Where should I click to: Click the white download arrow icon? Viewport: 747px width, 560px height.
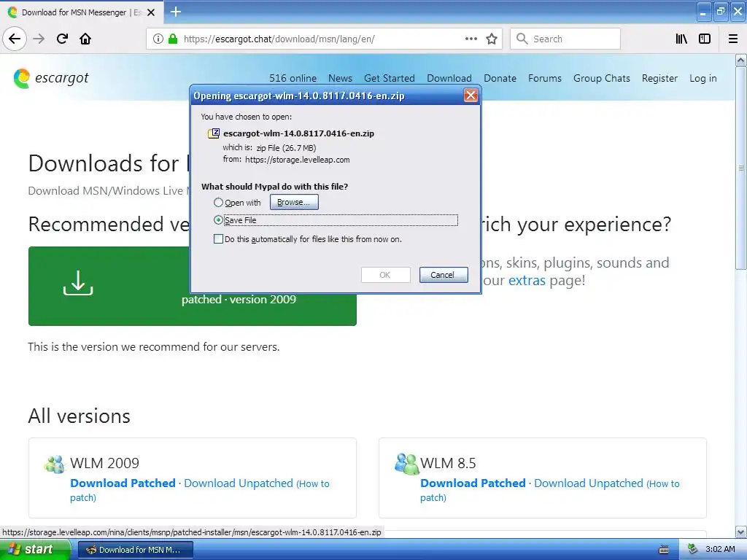click(x=78, y=283)
